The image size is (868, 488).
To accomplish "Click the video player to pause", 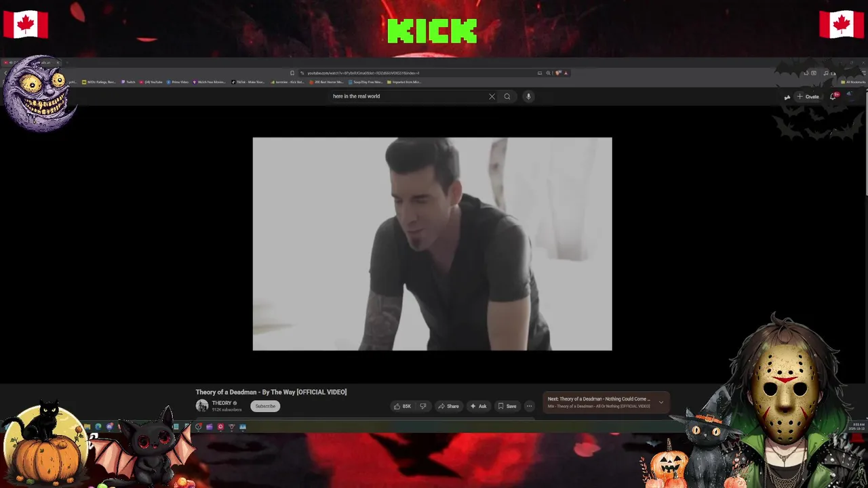I will pos(432,244).
